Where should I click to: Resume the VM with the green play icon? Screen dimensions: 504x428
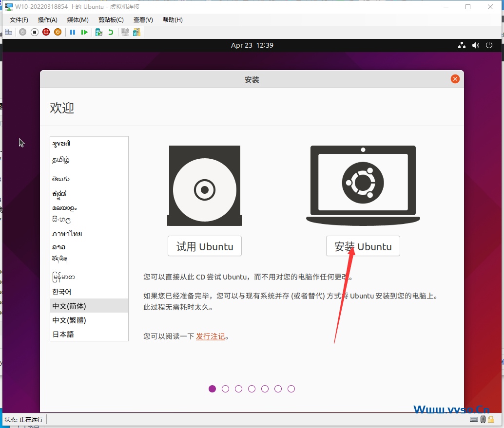point(84,32)
